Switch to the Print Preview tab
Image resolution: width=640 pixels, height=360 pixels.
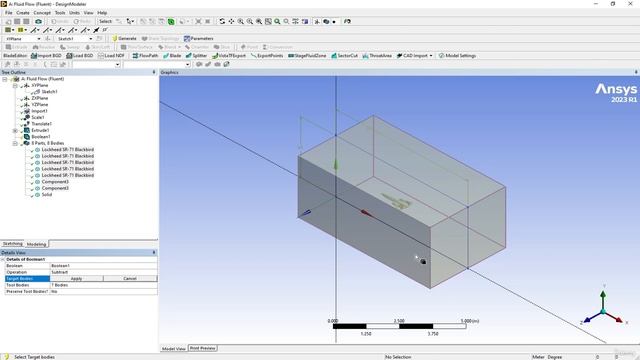[x=202, y=348]
